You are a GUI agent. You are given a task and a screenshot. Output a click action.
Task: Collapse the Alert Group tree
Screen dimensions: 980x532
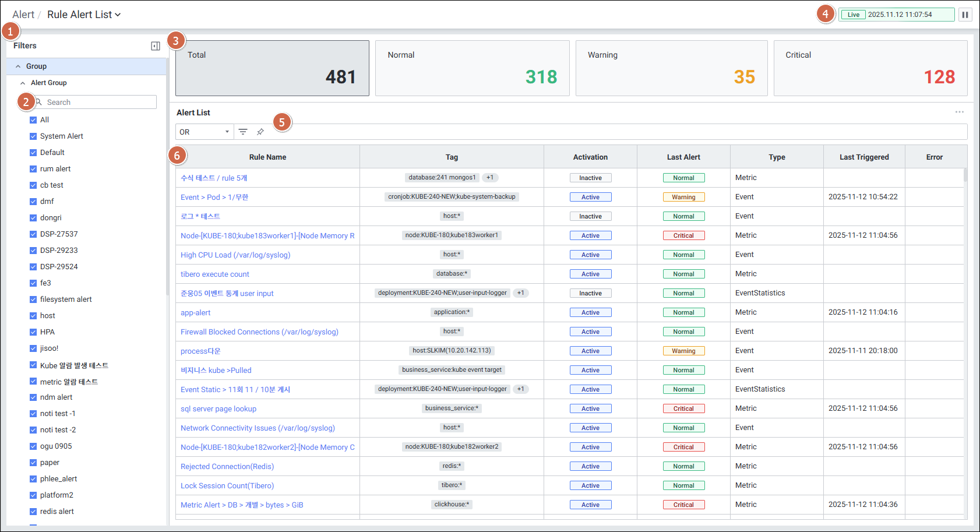point(23,83)
